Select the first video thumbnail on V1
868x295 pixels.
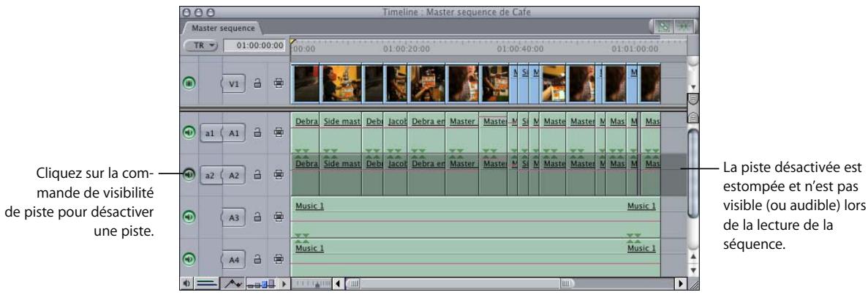click(306, 83)
